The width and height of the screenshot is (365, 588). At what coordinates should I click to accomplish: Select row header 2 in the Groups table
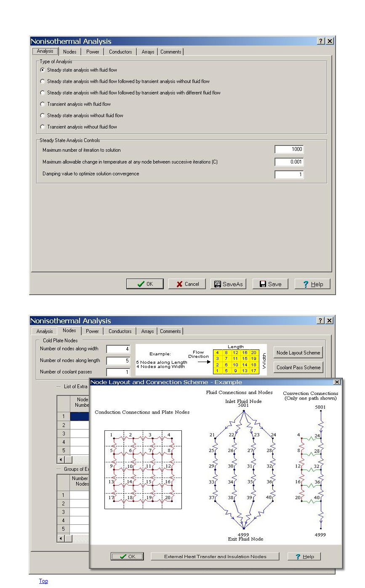coord(64,504)
